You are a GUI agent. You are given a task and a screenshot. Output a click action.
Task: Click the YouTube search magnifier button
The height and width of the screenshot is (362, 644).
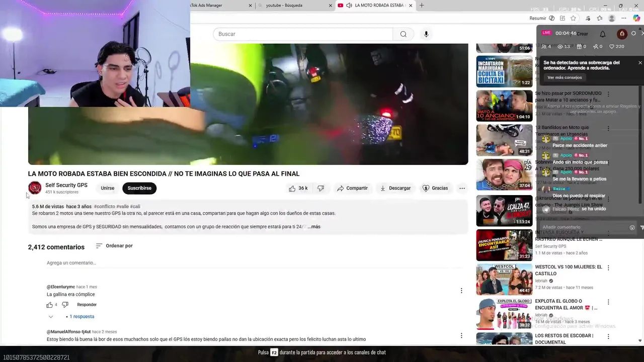pos(403,34)
